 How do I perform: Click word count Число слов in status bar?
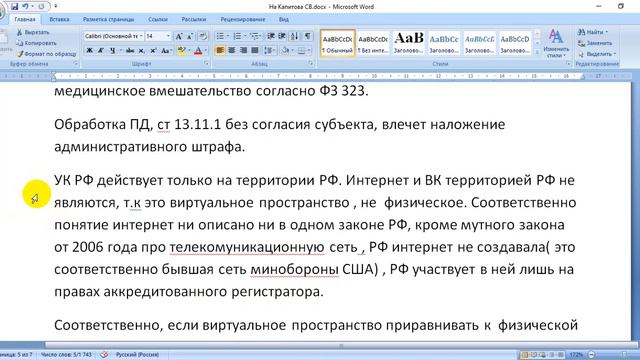[66, 355]
